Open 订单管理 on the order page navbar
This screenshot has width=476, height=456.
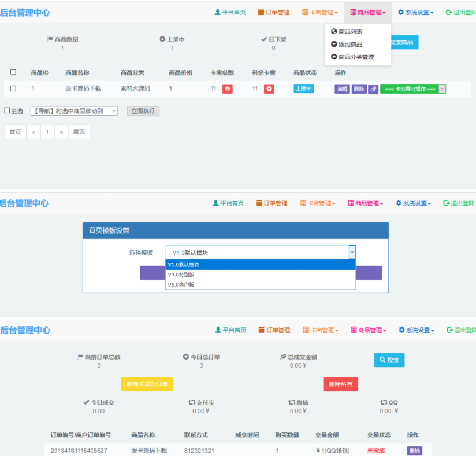pyautogui.click(x=274, y=330)
